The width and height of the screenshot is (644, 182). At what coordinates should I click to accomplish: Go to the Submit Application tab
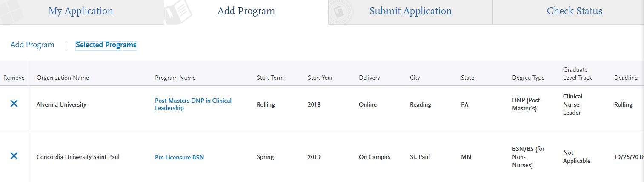click(x=410, y=11)
